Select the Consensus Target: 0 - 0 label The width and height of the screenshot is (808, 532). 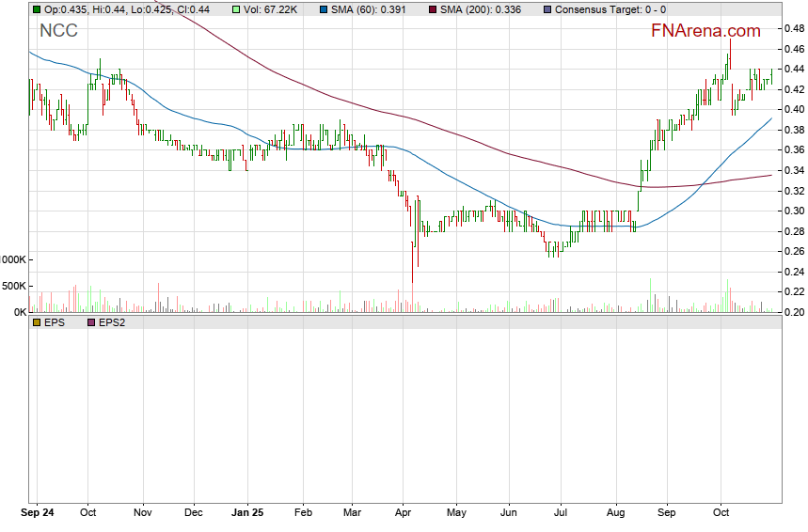(610, 9)
